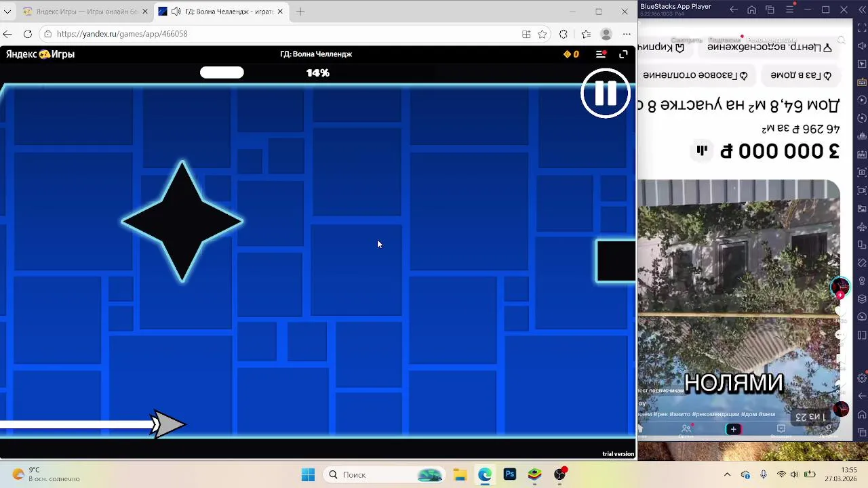This screenshot has width=868, height=488.
Task: Click the wave arrow player
Action: pos(167,425)
